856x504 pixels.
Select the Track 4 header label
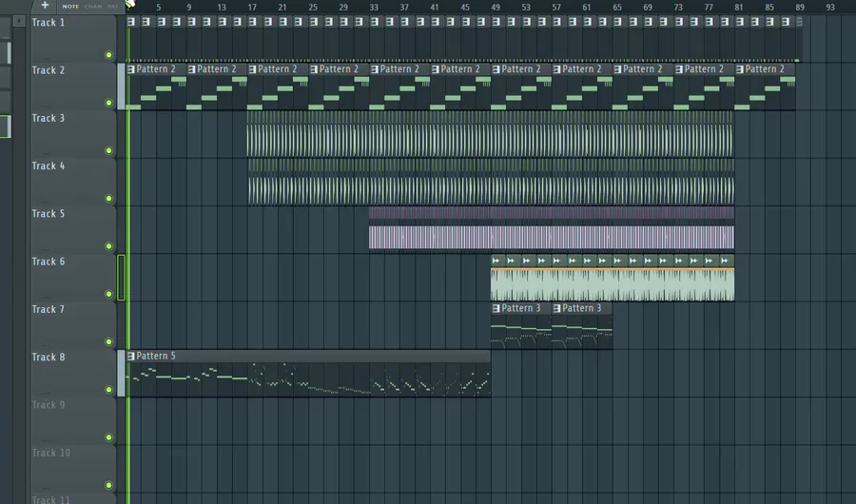tap(49, 166)
